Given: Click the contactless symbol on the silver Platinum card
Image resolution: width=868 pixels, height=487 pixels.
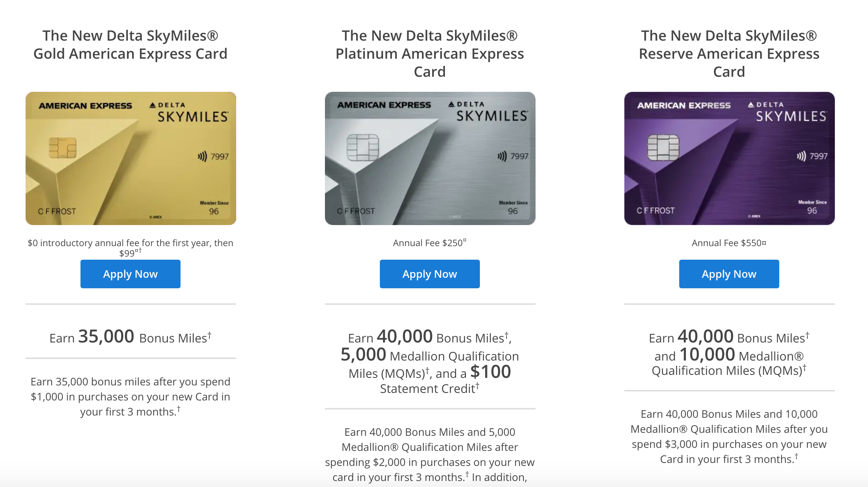Looking at the screenshot, I should click(x=502, y=156).
